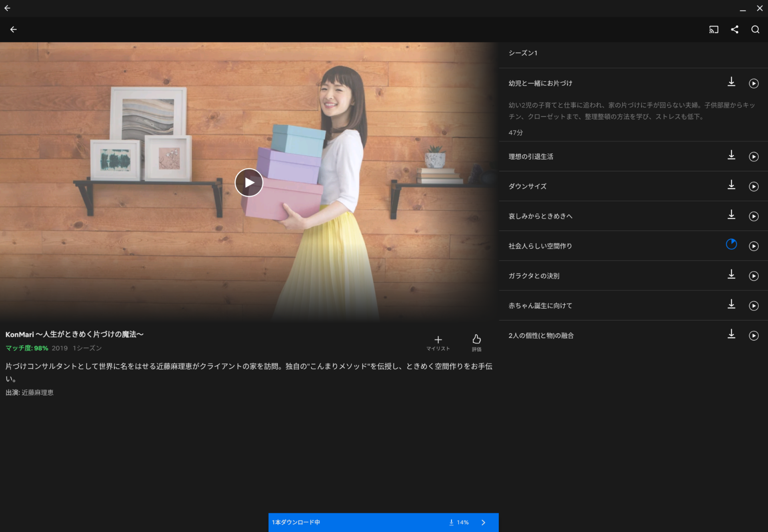768x532 pixels.
Task: Go back using the in-app back arrow
Action: tap(14, 29)
